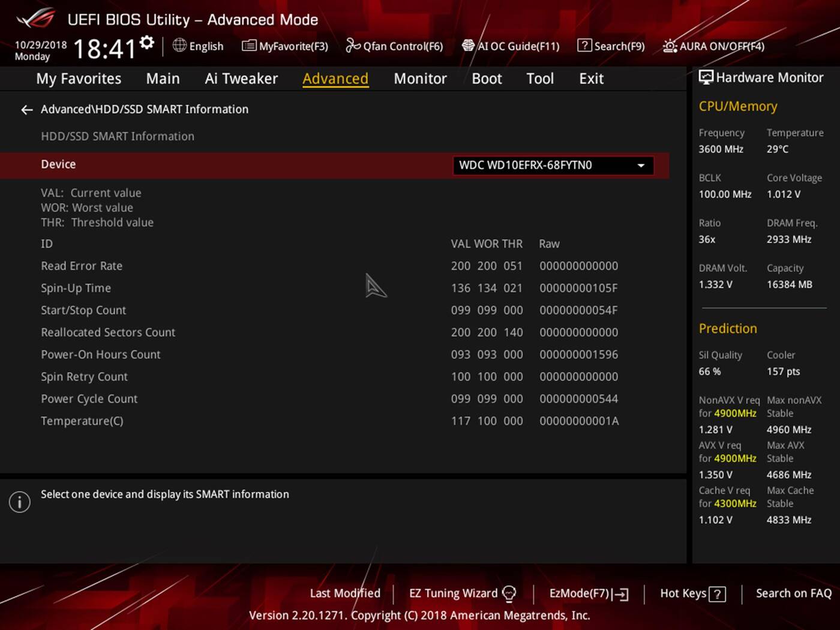This screenshot has height=630, width=840.
Task: Click the globe language icon
Action: point(179,46)
